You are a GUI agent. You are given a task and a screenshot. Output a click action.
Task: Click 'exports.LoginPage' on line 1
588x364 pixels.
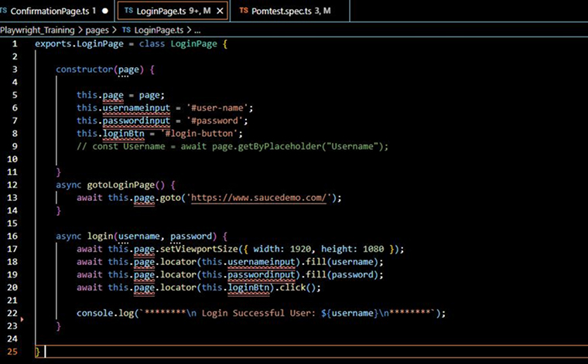pos(79,44)
